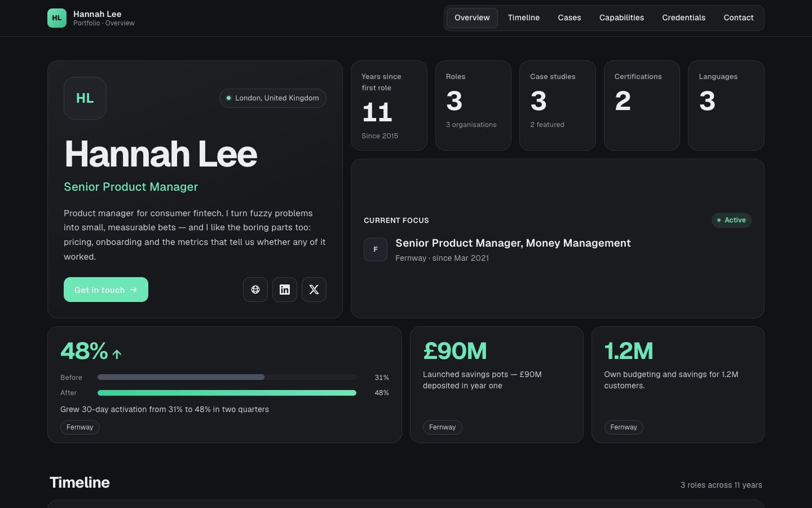
Task: Click the 'Since 2015' caption
Action: (380, 136)
